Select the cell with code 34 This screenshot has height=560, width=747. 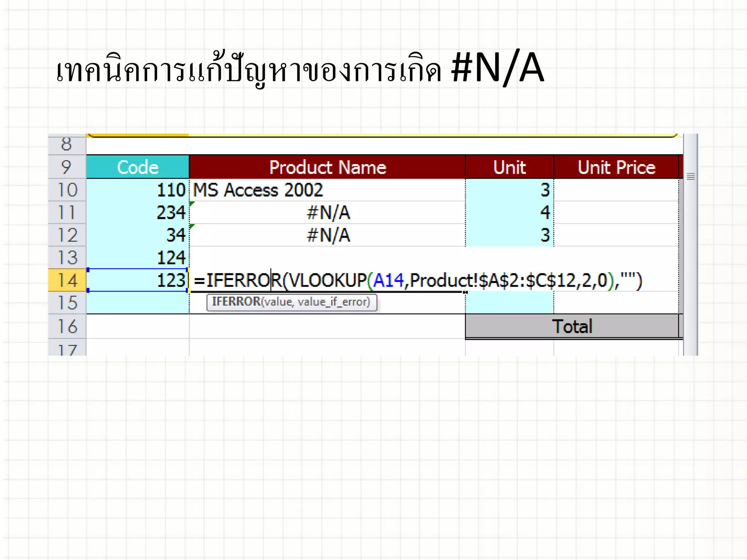[x=138, y=235]
